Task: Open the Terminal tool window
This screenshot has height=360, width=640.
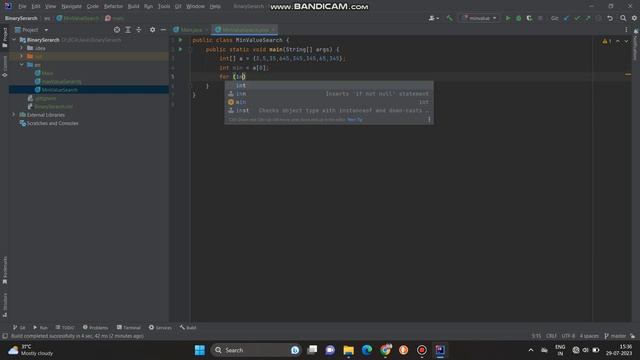Action: pos(129,327)
